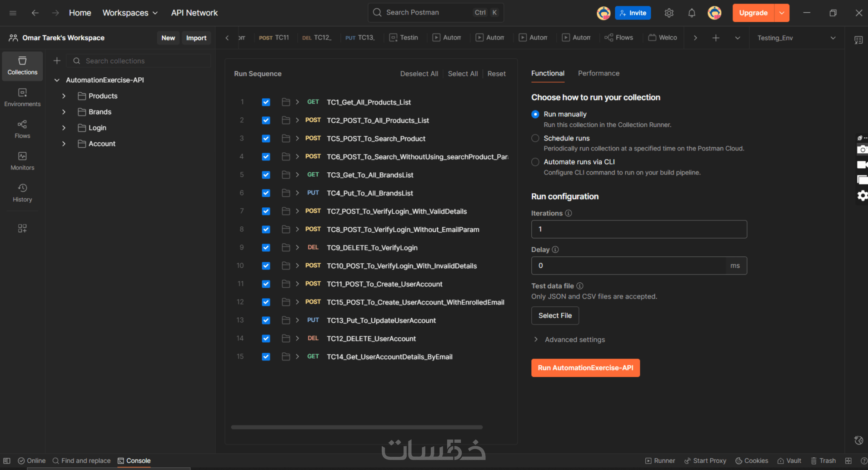Click the user avatar in the header

[714, 13]
